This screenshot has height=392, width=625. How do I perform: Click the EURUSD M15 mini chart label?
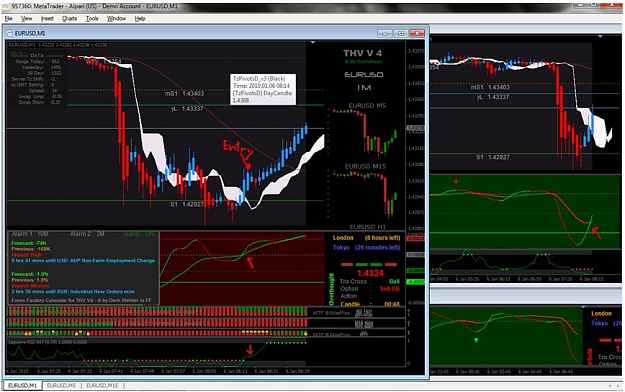(x=366, y=166)
